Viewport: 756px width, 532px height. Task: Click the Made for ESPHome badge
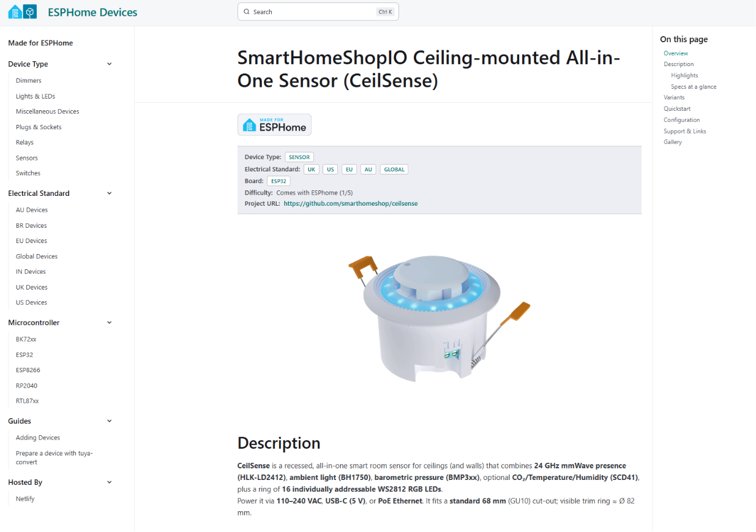(x=274, y=125)
